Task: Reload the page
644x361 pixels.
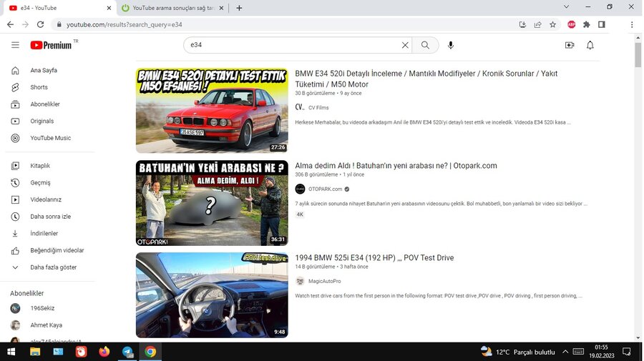Action: click(40, 24)
